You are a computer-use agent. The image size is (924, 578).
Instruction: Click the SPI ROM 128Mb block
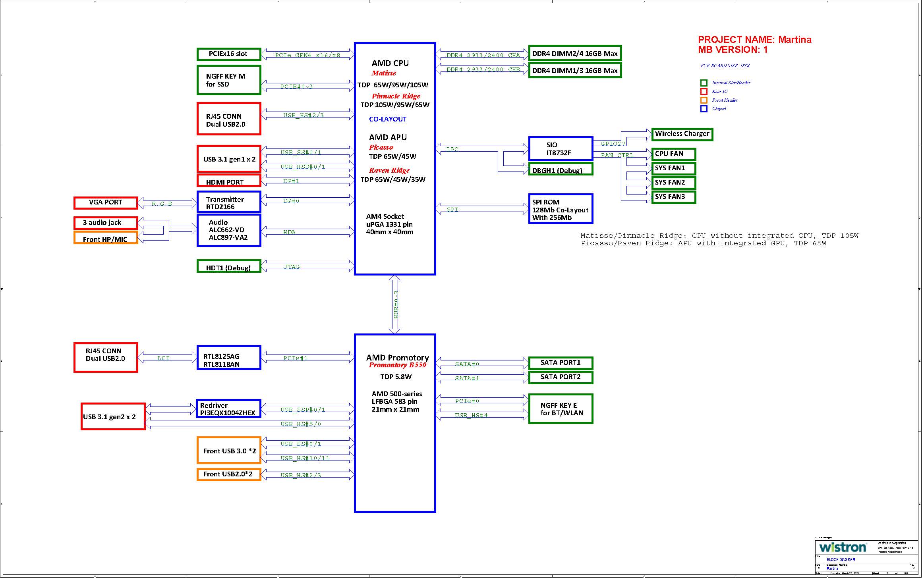pyautogui.click(x=561, y=209)
